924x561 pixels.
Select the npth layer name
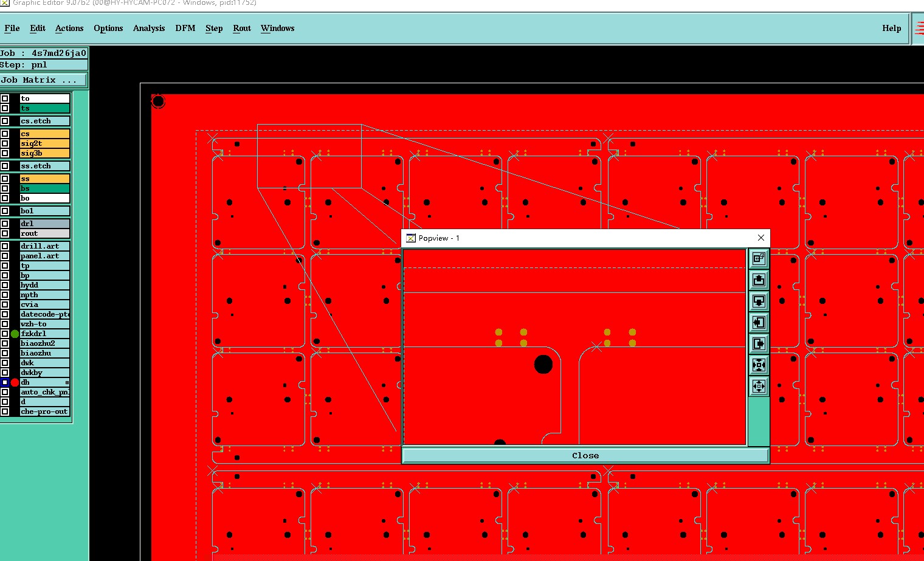point(45,295)
